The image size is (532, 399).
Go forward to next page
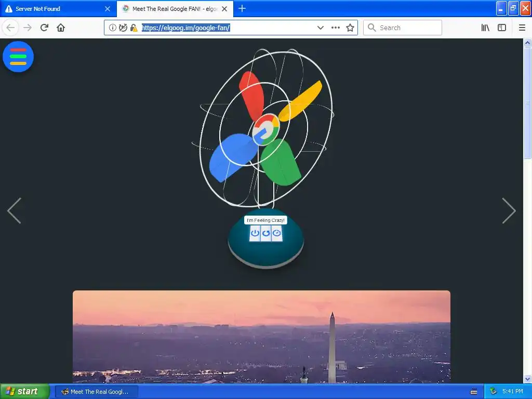[28, 28]
